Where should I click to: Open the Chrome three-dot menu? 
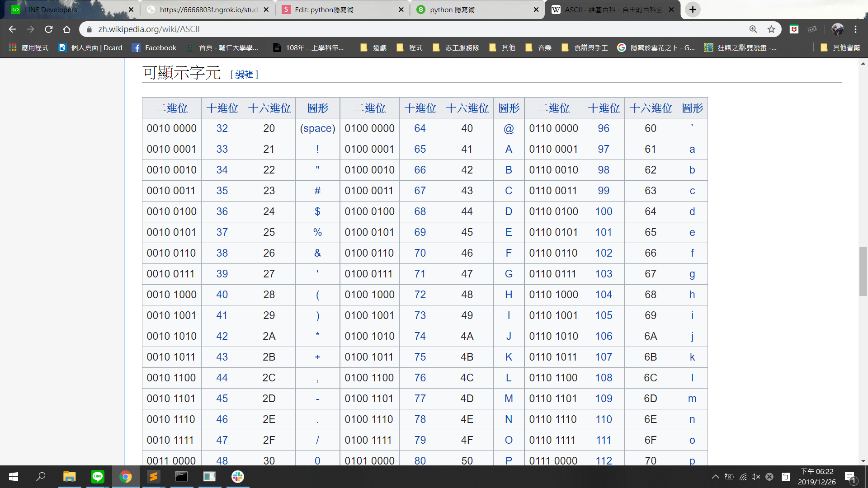click(x=855, y=29)
